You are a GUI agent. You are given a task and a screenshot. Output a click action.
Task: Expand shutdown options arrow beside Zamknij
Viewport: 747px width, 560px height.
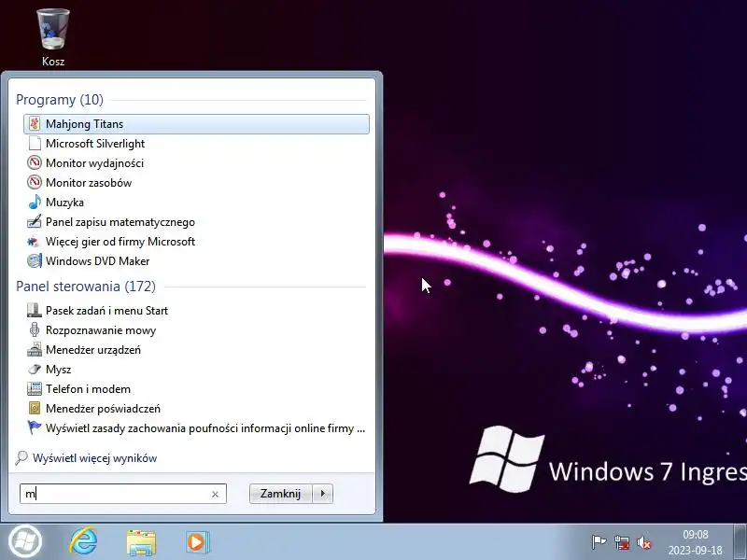click(x=323, y=494)
